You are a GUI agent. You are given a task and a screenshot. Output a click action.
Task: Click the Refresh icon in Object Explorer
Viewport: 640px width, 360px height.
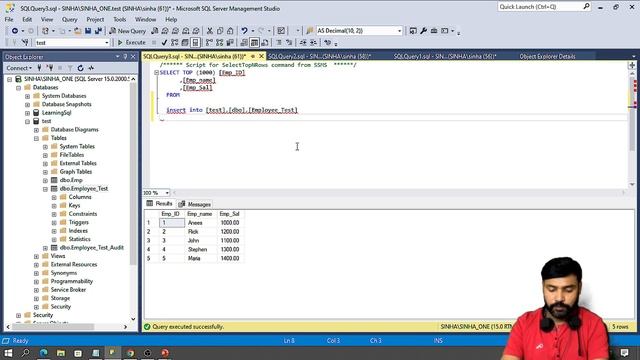point(80,68)
